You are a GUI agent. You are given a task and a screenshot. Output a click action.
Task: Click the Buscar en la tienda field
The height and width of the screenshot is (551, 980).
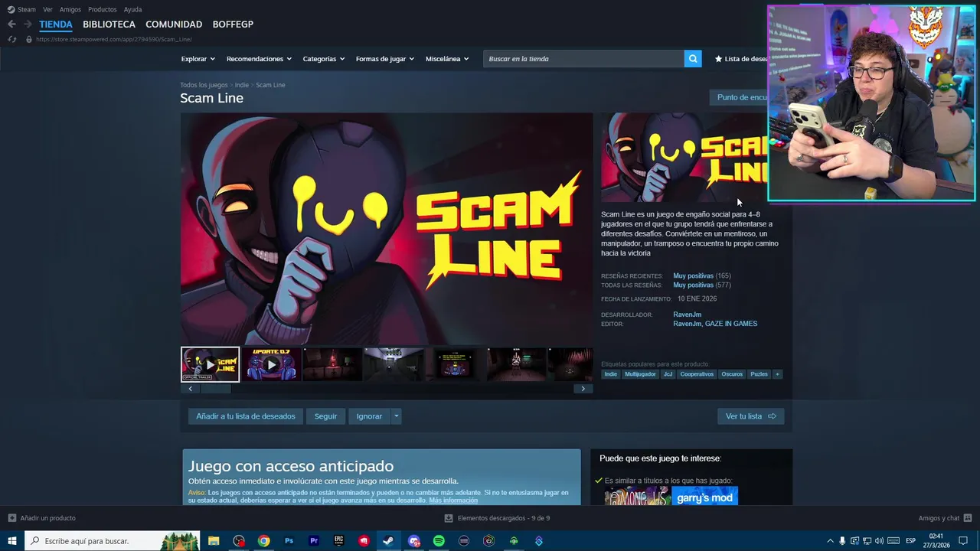(x=583, y=59)
